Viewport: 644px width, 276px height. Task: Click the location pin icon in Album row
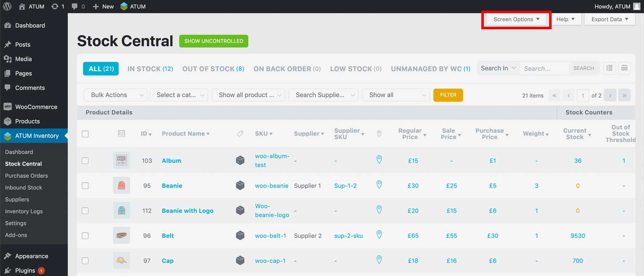[x=379, y=160]
